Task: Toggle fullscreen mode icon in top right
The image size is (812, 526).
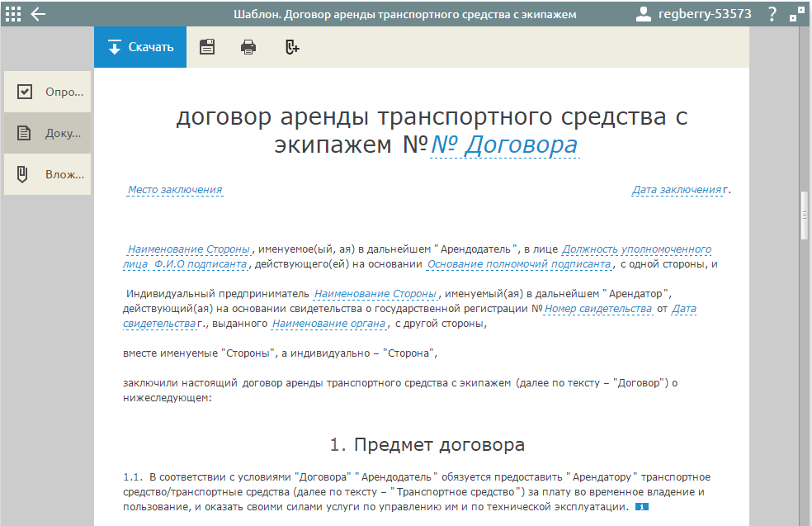Action: 796,14
